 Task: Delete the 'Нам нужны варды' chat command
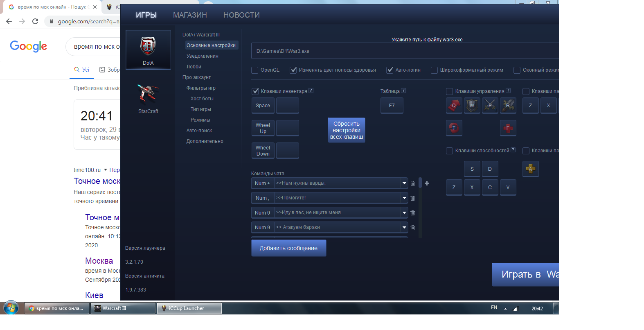(x=412, y=183)
